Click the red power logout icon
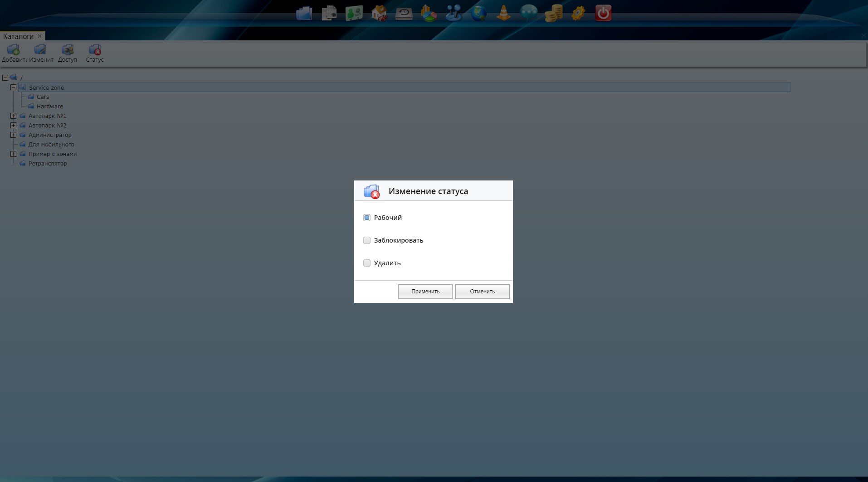Image resolution: width=868 pixels, height=482 pixels. (603, 13)
